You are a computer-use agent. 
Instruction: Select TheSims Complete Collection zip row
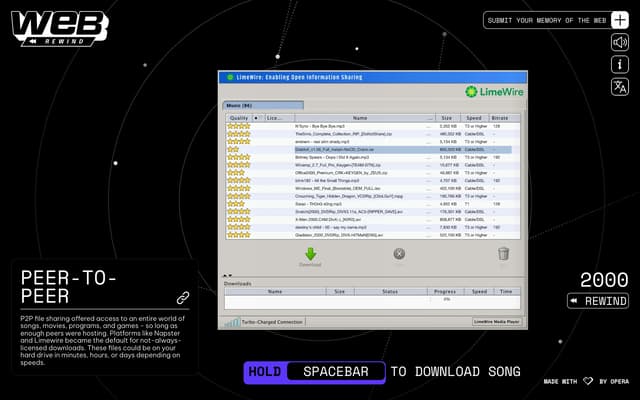click(x=373, y=134)
